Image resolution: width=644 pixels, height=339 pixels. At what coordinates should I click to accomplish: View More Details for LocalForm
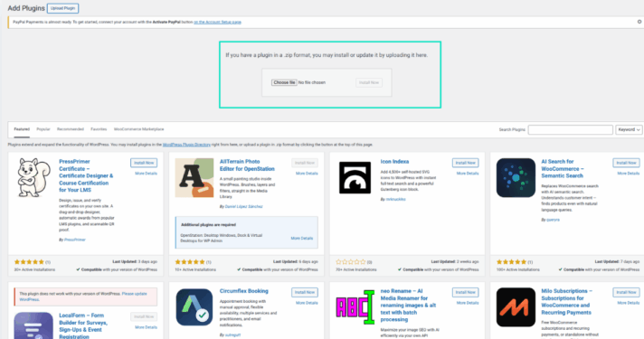pyautogui.click(x=147, y=327)
